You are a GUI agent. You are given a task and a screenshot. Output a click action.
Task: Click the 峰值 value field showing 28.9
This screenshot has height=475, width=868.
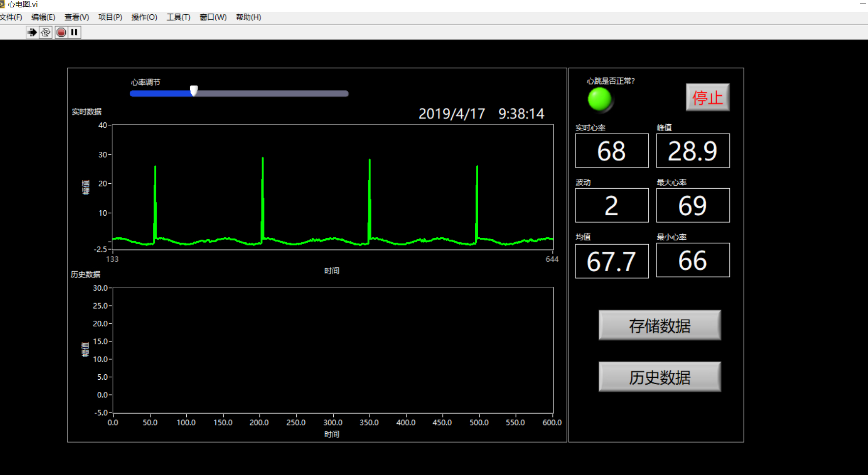693,151
